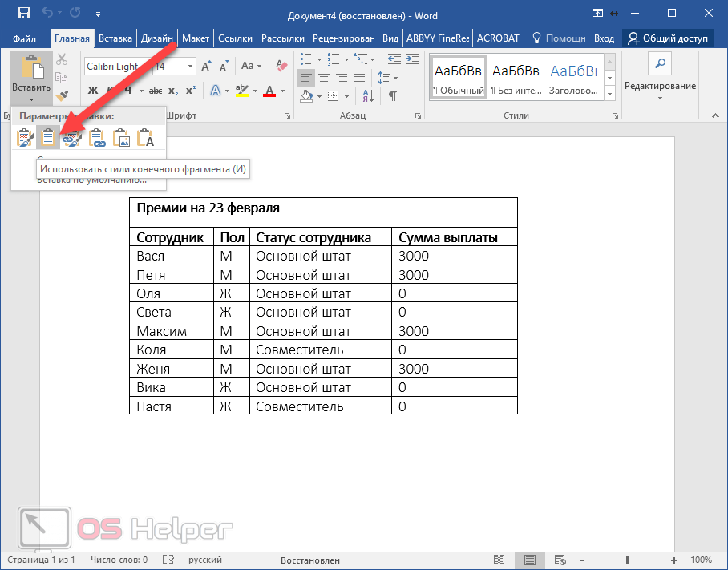This screenshot has width=728, height=570.
Task: Apply superscript x² formatting
Action: coord(191,90)
